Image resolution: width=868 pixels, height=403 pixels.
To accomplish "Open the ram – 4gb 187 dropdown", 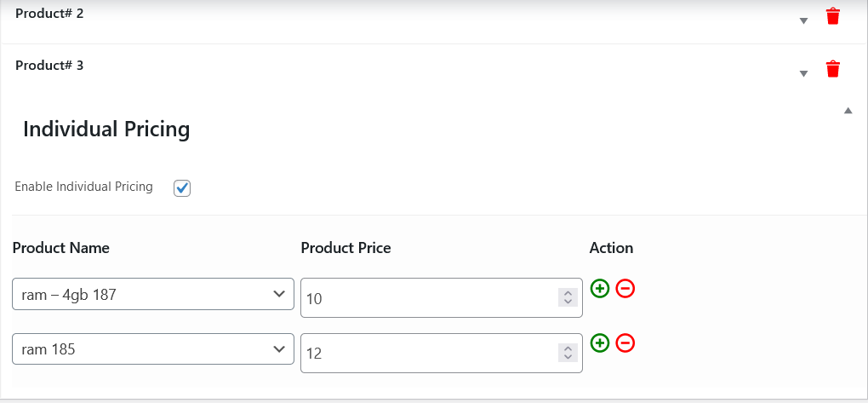I will point(153,294).
